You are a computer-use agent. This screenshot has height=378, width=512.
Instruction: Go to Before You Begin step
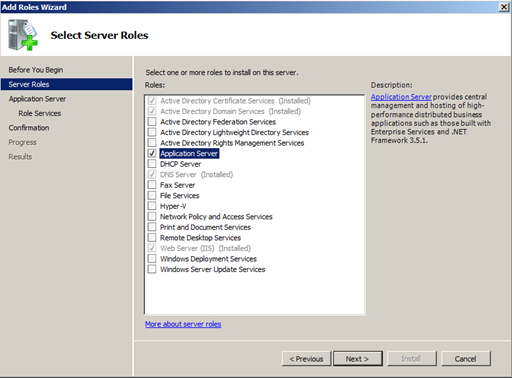[36, 70]
